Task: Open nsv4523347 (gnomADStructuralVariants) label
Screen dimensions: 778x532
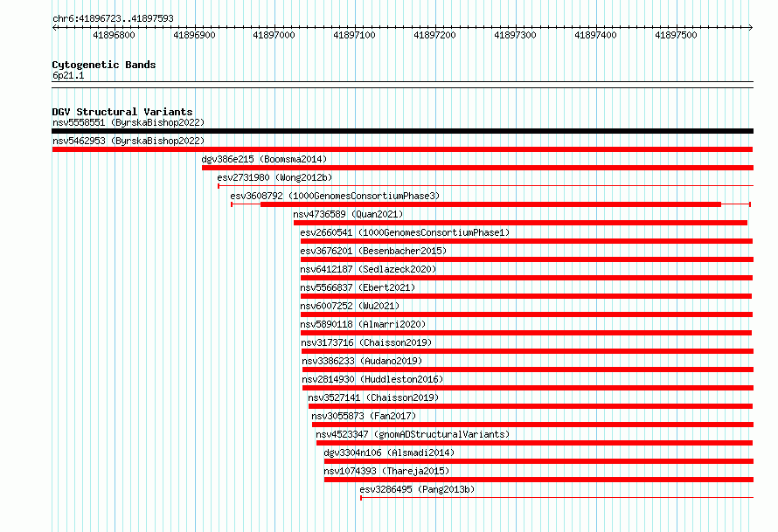Action: (413, 434)
